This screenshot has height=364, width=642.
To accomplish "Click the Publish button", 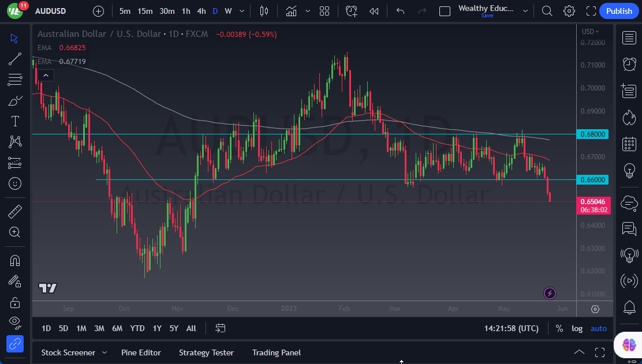I will (619, 11).
